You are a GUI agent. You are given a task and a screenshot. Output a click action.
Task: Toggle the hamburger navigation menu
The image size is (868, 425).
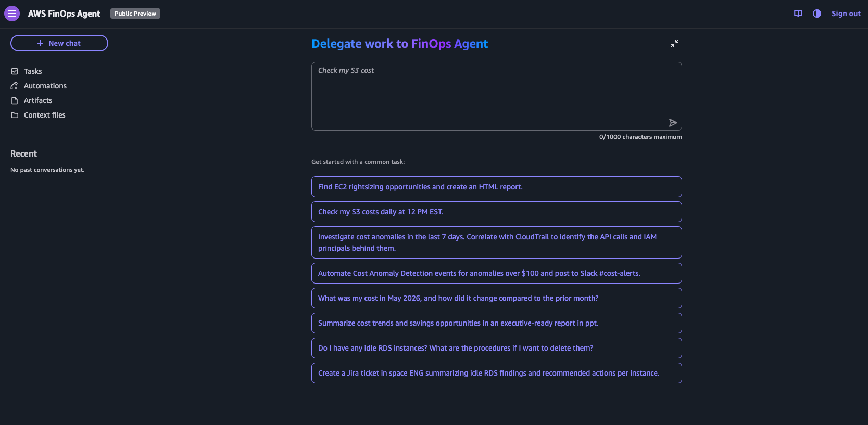click(12, 14)
